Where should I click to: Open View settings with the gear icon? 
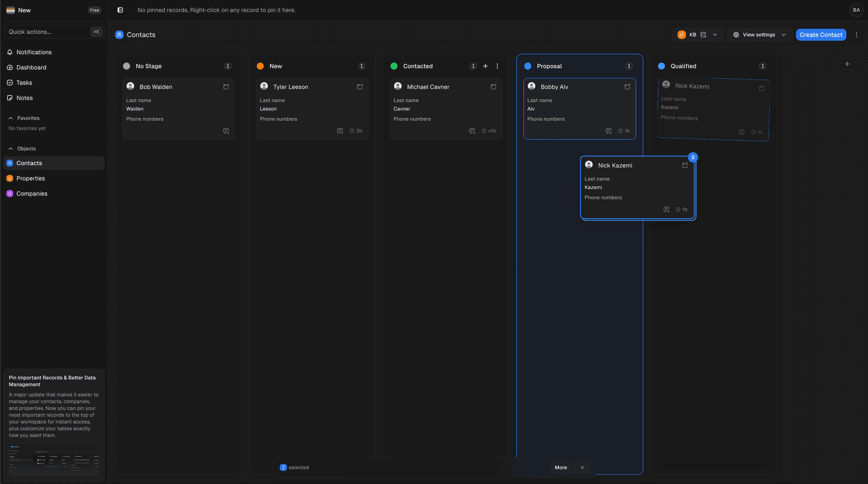[736, 34]
